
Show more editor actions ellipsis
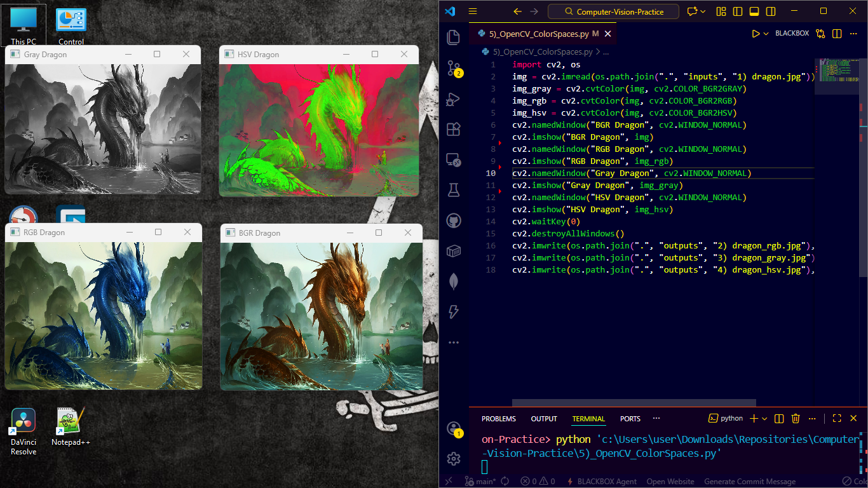853,34
